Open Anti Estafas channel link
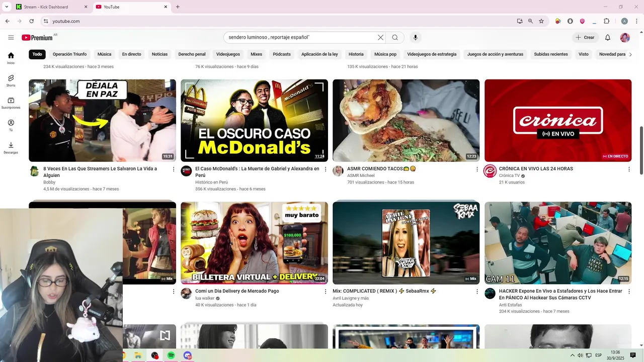This screenshot has height=362, width=644. [511, 305]
